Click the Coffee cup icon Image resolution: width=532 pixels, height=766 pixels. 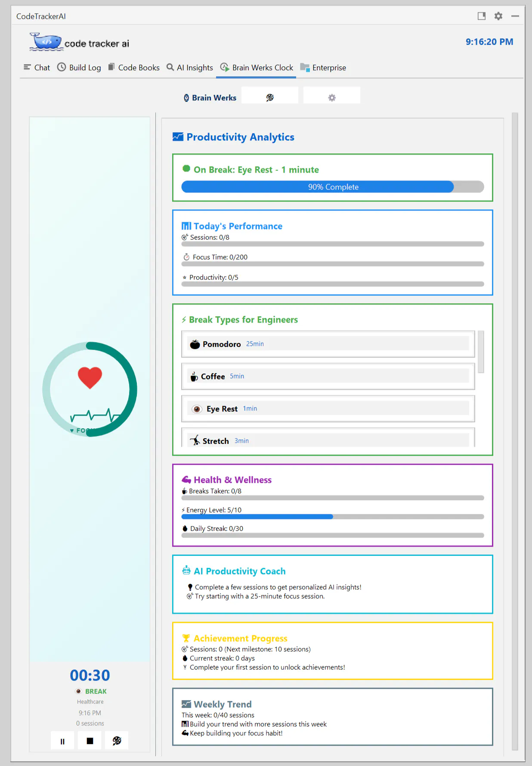(x=194, y=376)
